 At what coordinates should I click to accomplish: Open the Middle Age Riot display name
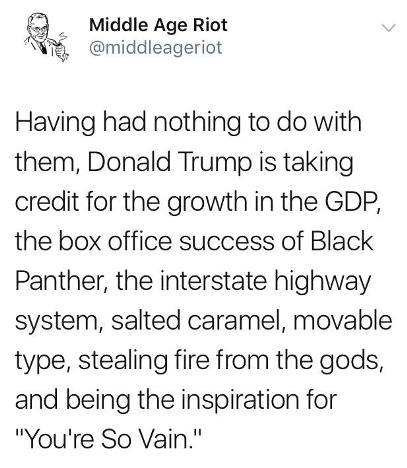(x=158, y=25)
